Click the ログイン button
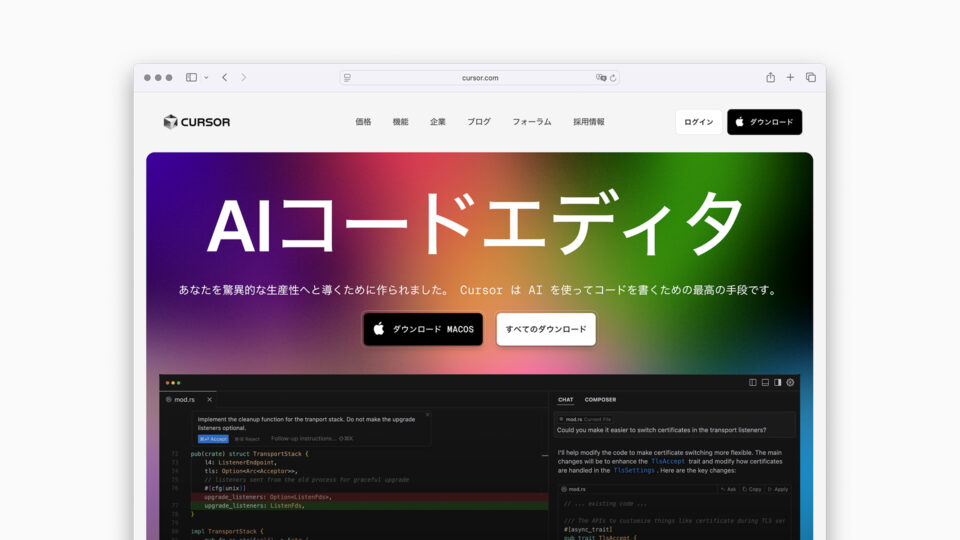 click(699, 122)
